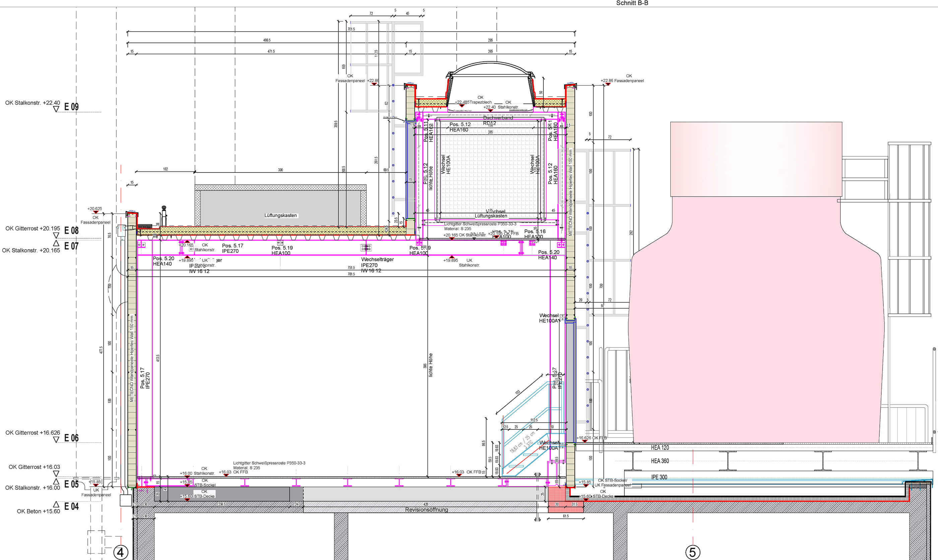
Task: Select the "295" dimension value
Action: coord(490,41)
